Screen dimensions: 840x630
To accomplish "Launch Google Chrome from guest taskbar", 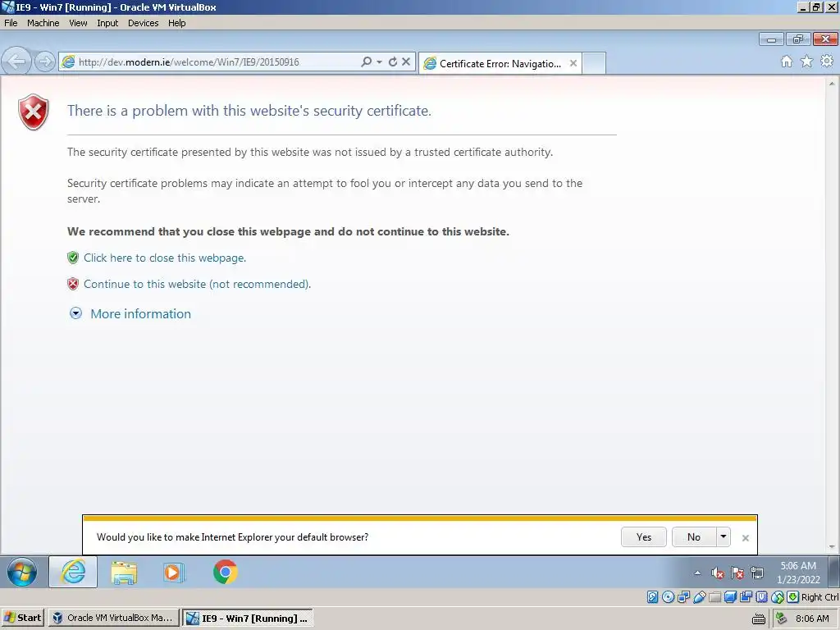I will click(x=225, y=572).
